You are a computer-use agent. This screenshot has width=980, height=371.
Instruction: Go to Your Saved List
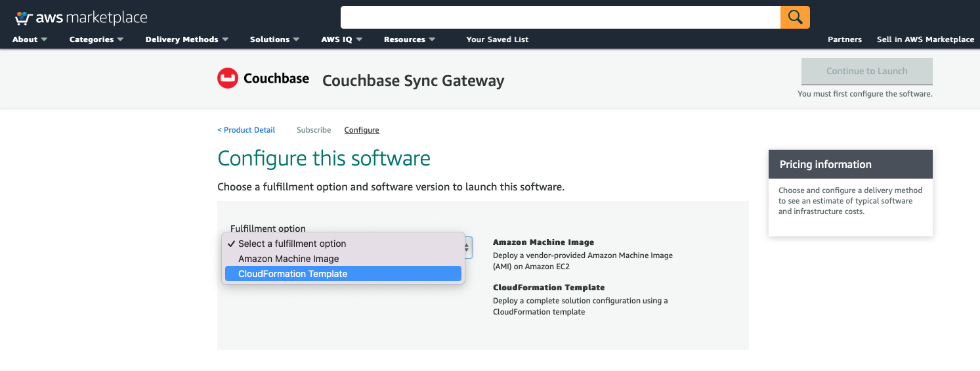tap(498, 39)
